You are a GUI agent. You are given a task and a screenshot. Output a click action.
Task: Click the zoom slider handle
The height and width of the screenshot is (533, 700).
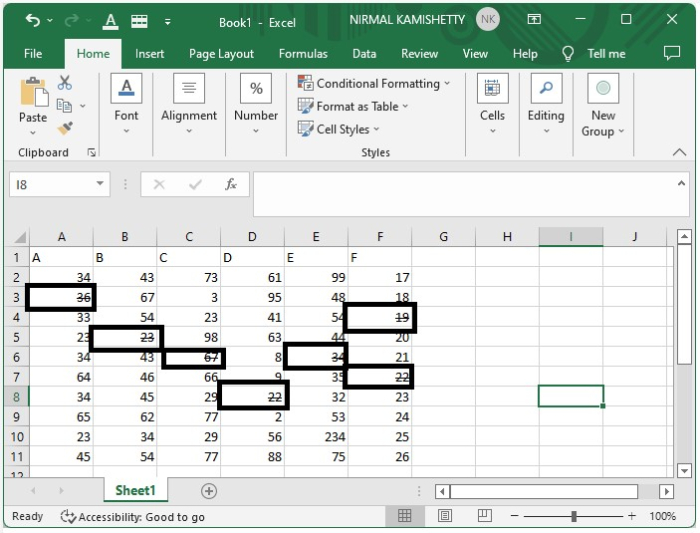click(x=574, y=516)
